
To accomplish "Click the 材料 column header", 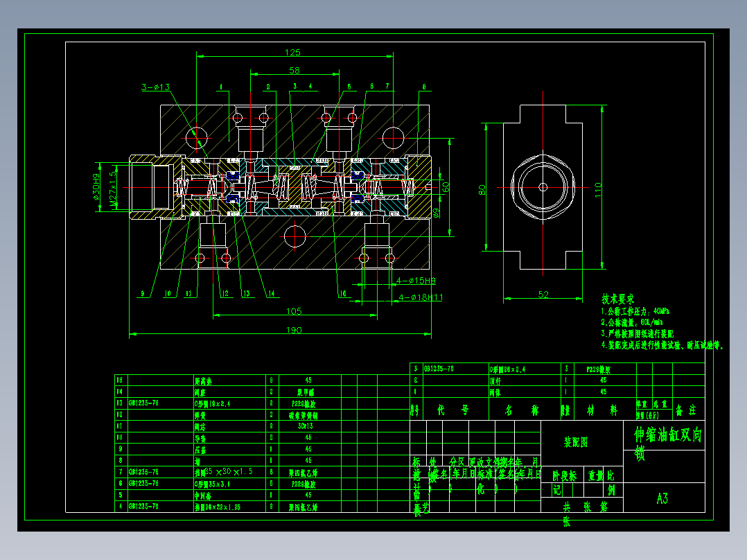I will click(602, 410).
